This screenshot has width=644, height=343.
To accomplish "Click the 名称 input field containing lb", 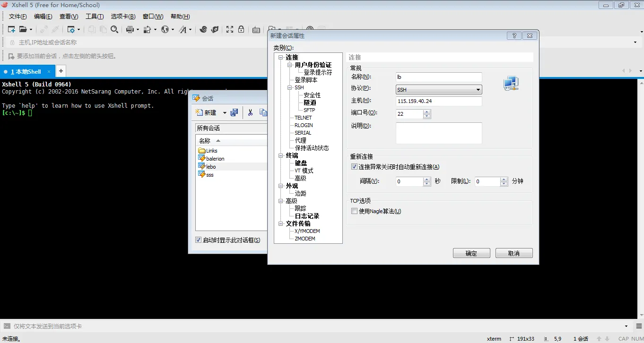I will pyautogui.click(x=439, y=77).
